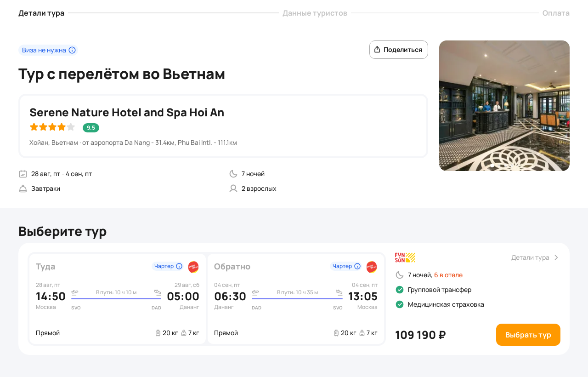Screen dimensions: 588x377
Task: Click the airline logo in Туда card
Action: [x=193, y=267]
